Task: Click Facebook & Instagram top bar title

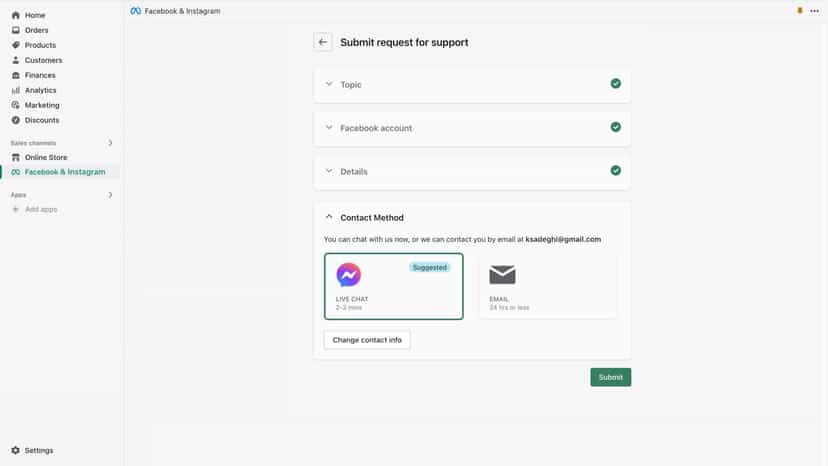Action: [x=182, y=11]
